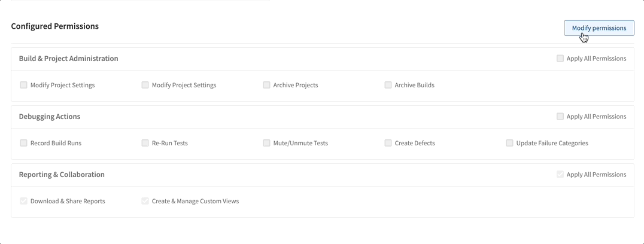Click the Configured Permissions heading

coord(55,26)
